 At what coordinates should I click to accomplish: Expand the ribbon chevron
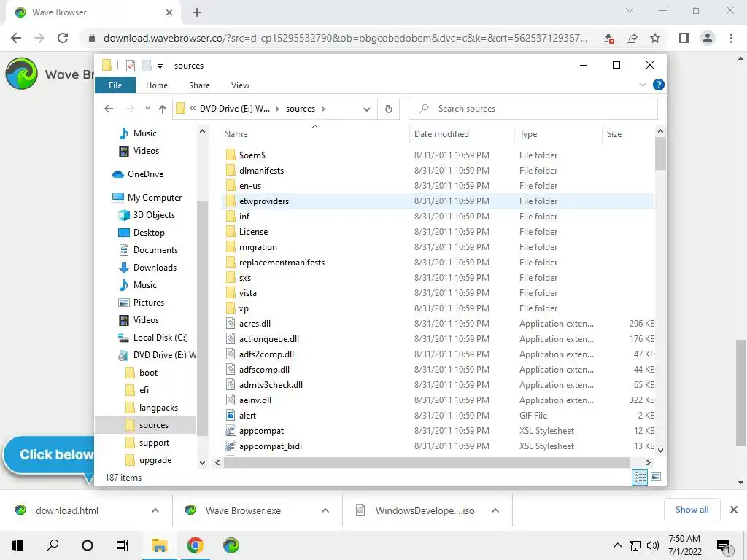point(642,85)
